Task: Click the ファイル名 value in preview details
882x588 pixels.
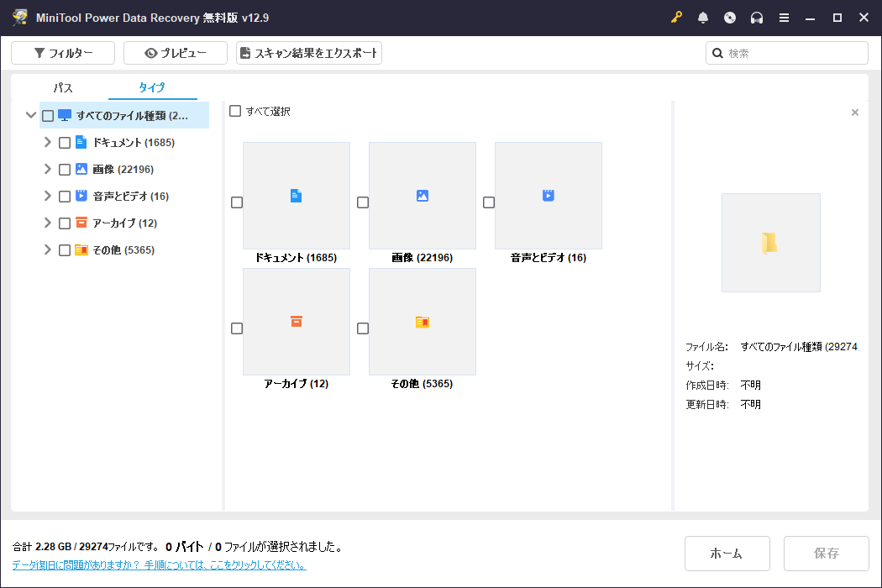Action: pyautogui.click(x=800, y=347)
